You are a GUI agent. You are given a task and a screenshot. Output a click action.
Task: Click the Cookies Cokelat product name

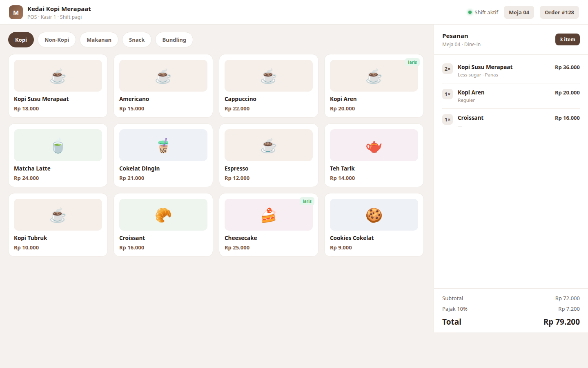pos(352,238)
